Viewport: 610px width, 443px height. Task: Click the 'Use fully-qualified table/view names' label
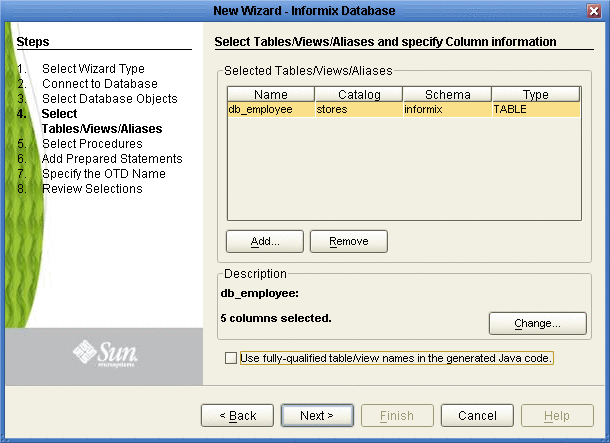[x=396, y=358]
